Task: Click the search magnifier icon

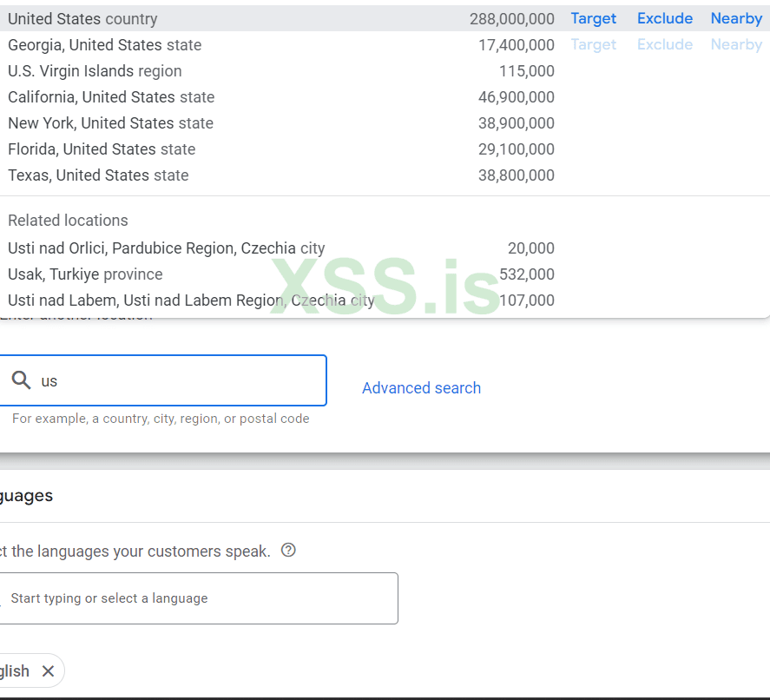Action: [x=22, y=380]
